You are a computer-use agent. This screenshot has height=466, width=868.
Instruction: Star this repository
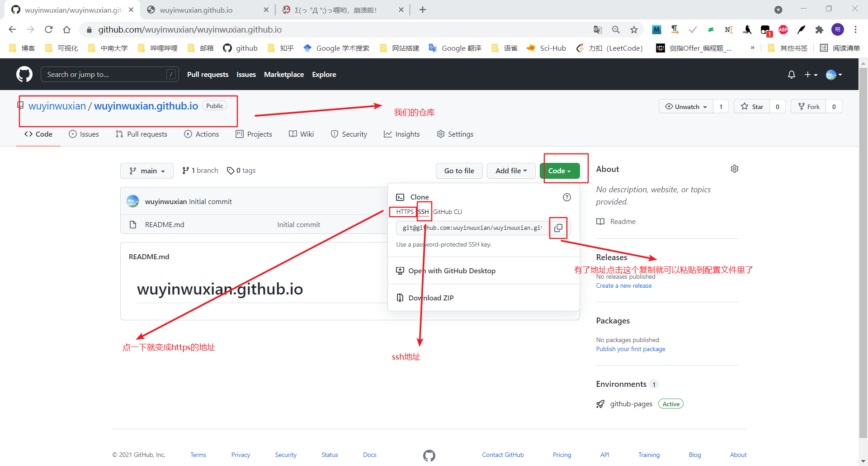pyautogui.click(x=752, y=107)
